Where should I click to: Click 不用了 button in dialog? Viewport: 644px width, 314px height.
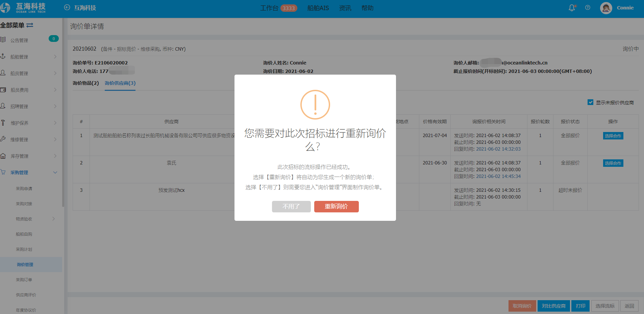point(291,206)
